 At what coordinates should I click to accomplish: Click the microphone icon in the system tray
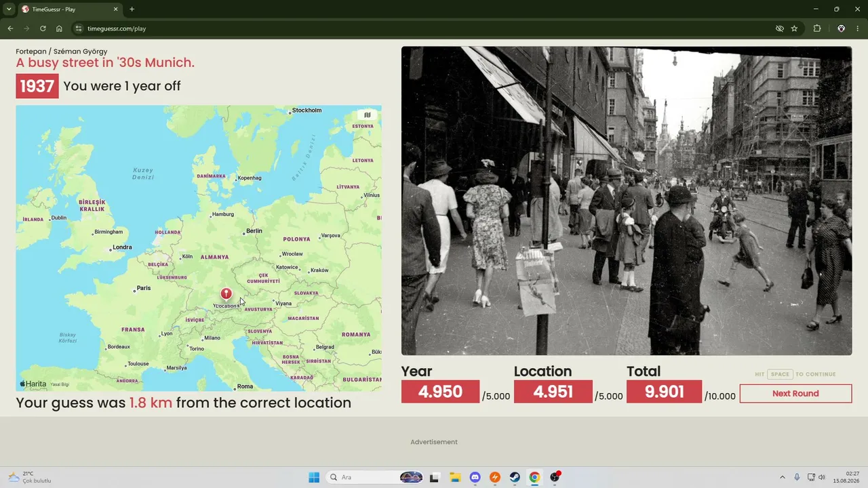(797, 477)
